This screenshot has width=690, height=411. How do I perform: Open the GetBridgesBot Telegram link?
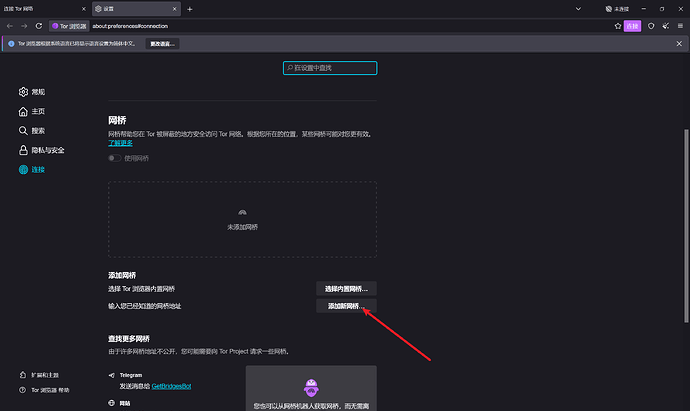(x=171, y=386)
